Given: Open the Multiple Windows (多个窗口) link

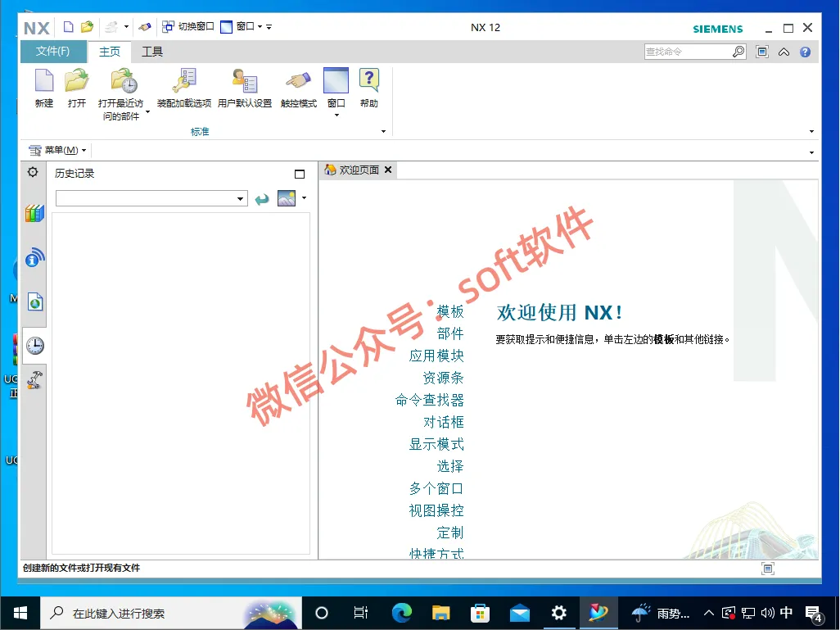Looking at the screenshot, I should pos(436,488).
